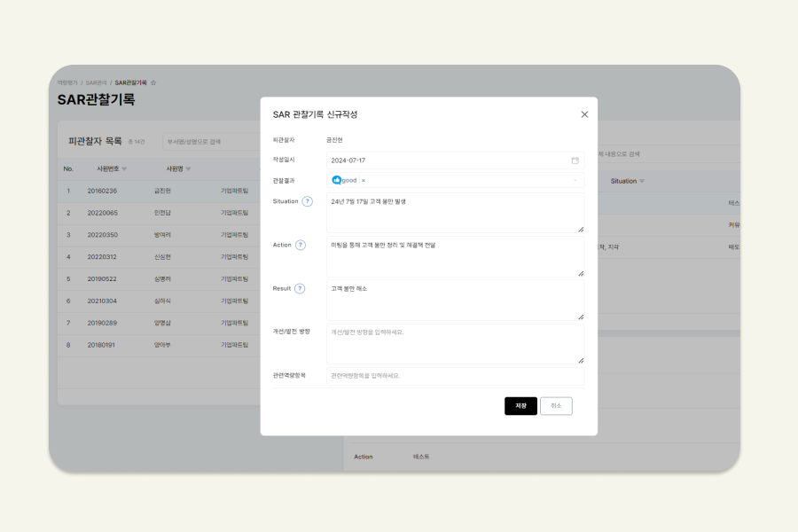Open the 사원명 column filter
This screenshot has height=532, width=798.
(187, 168)
